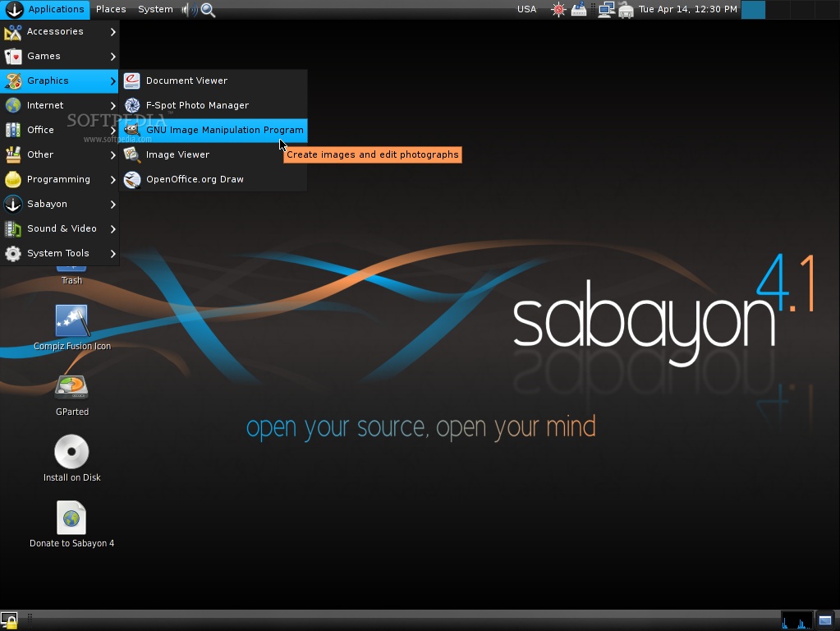The width and height of the screenshot is (840, 631).
Task: Open the System menu
Action: click(x=155, y=9)
